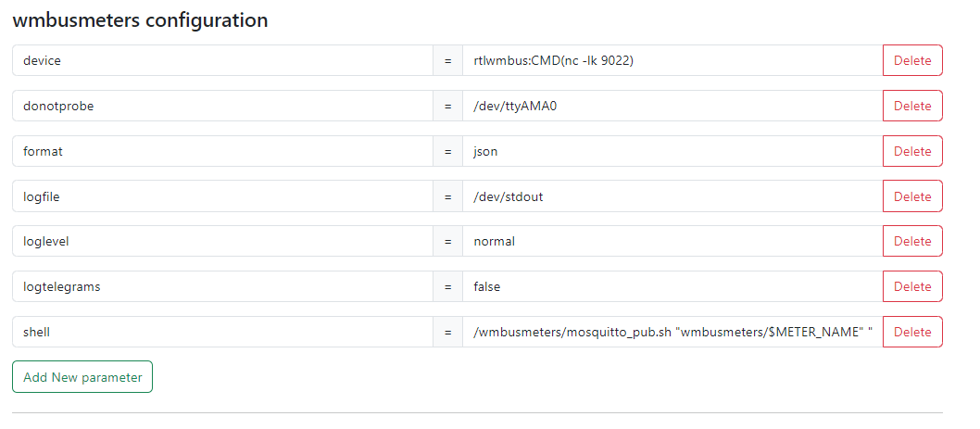Edit the /dev/stdout logfile value
The image size is (980, 429).
point(672,196)
